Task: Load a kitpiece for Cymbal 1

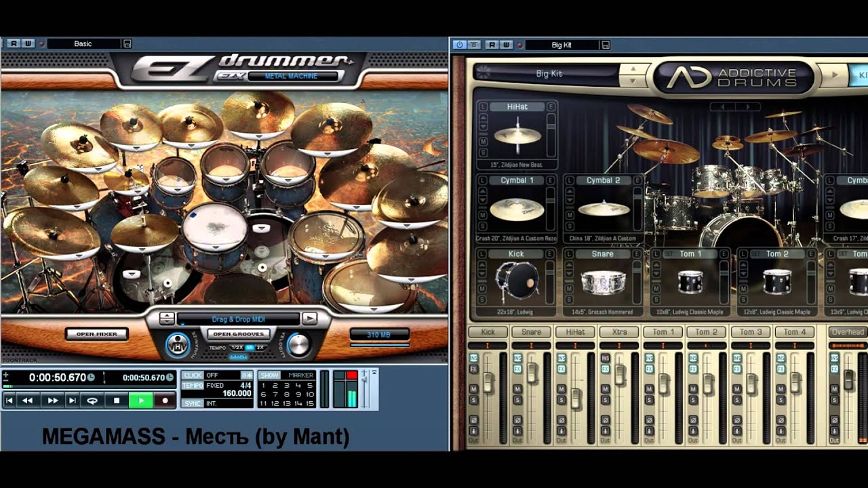Action: click(482, 180)
